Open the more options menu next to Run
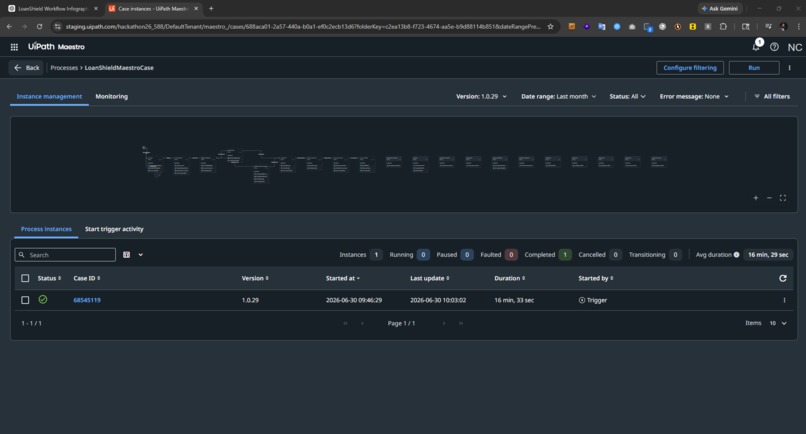 pos(790,68)
